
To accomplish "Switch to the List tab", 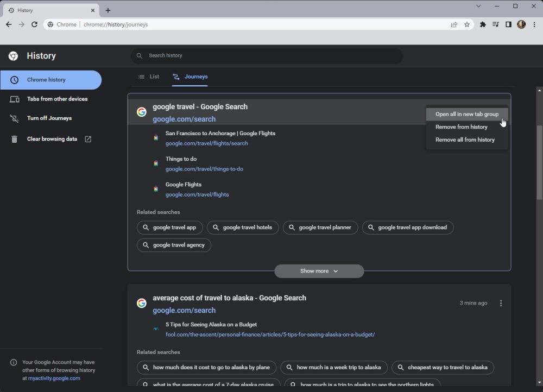I will coord(149,77).
